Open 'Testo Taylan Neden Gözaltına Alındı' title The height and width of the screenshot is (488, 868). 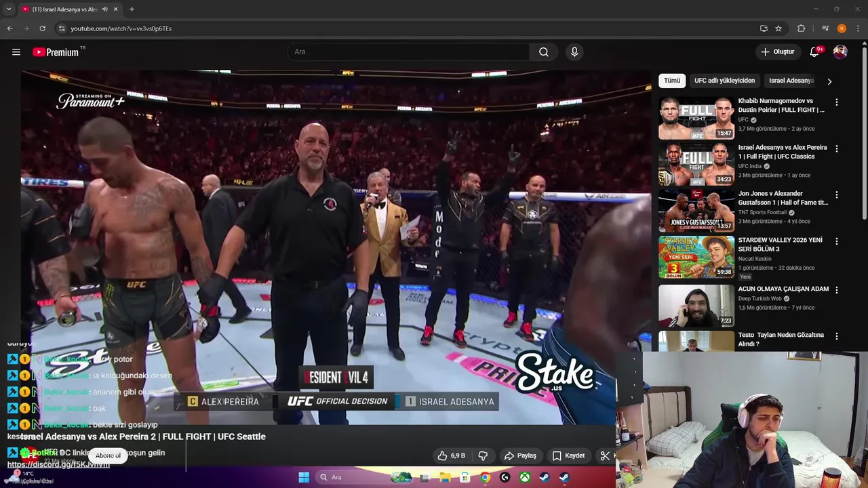781,339
